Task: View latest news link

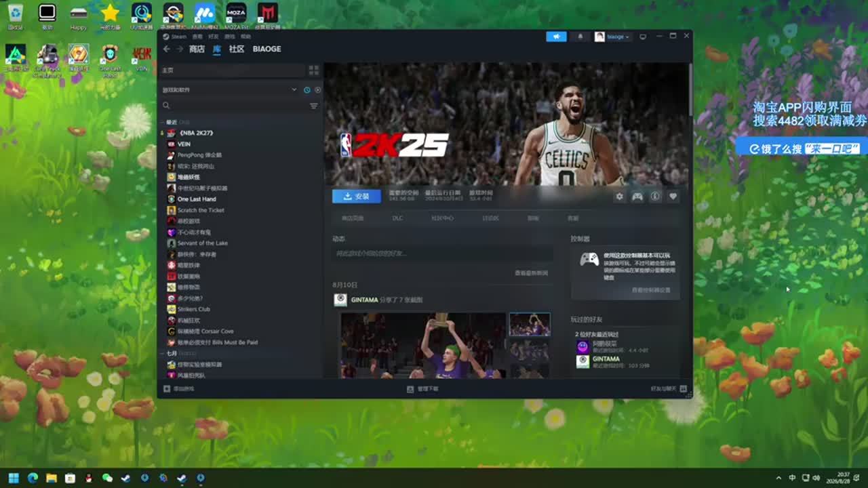Action: [531, 273]
